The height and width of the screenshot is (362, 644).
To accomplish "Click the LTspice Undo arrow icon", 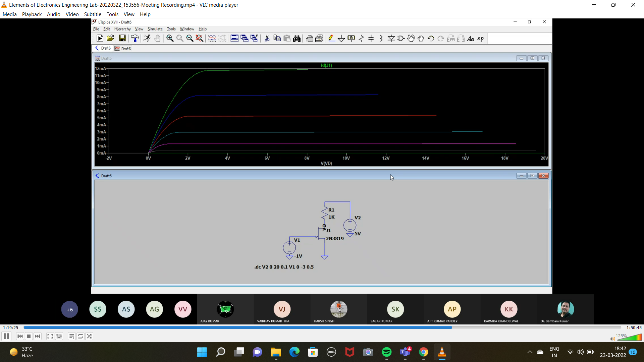I will pos(431,39).
